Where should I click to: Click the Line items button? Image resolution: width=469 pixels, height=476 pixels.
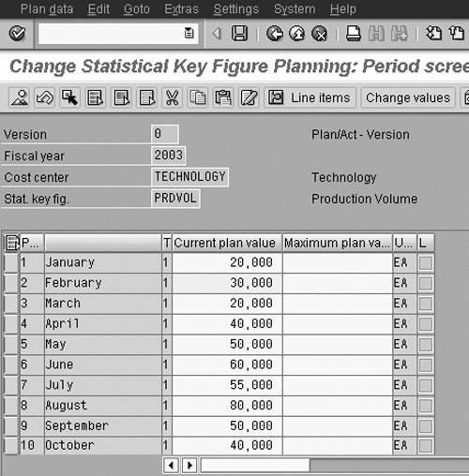pyautogui.click(x=310, y=97)
